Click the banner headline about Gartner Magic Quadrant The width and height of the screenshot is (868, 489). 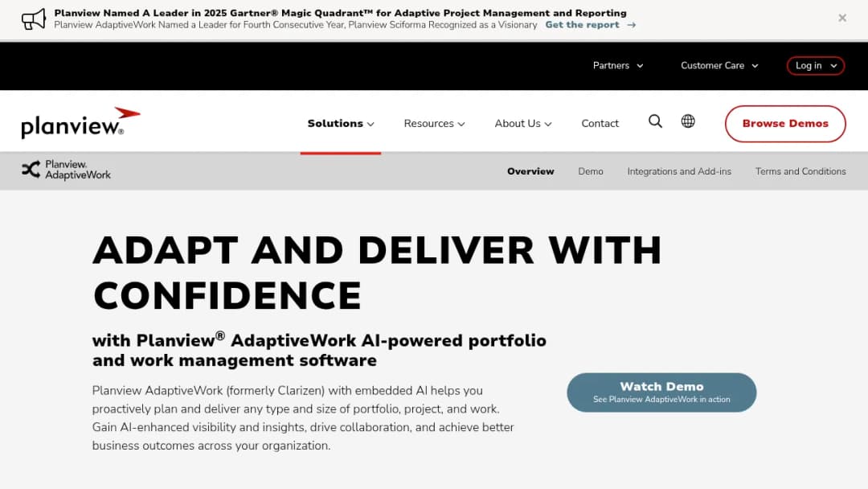click(341, 13)
